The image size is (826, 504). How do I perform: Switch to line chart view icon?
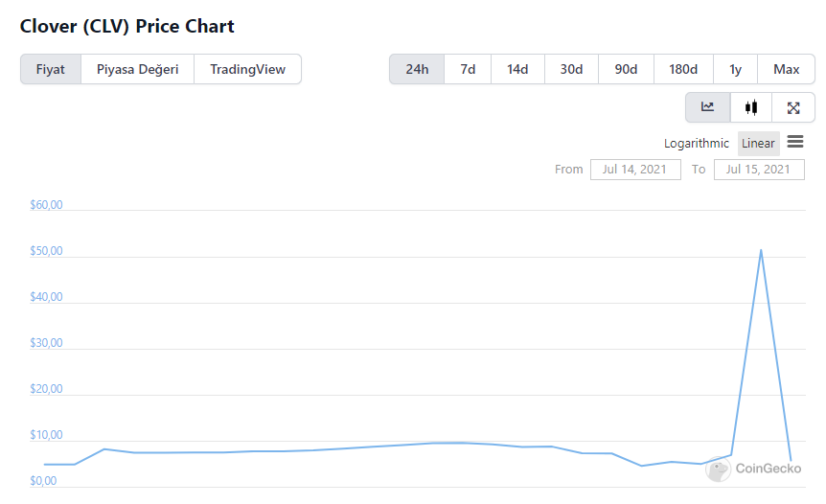(707, 107)
